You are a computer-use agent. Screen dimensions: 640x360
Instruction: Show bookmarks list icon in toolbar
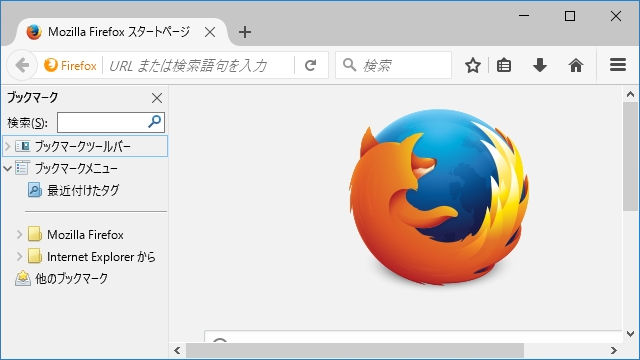pyautogui.click(x=504, y=65)
